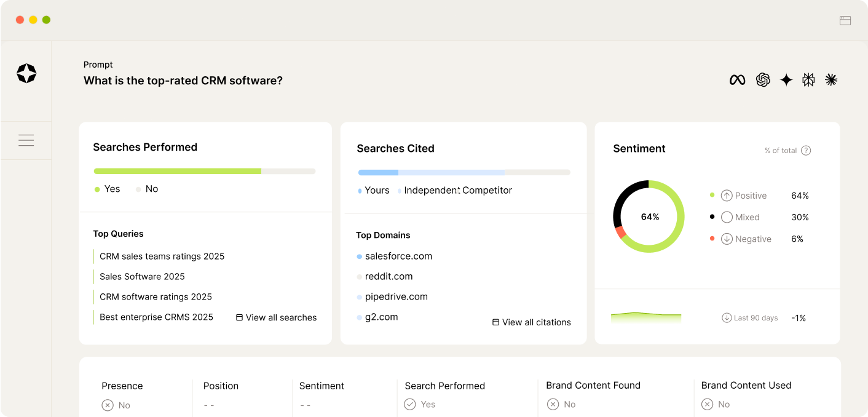Image resolution: width=868 pixels, height=417 pixels.
Task: Select the Brand Content Found column header
Action: point(593,385)
